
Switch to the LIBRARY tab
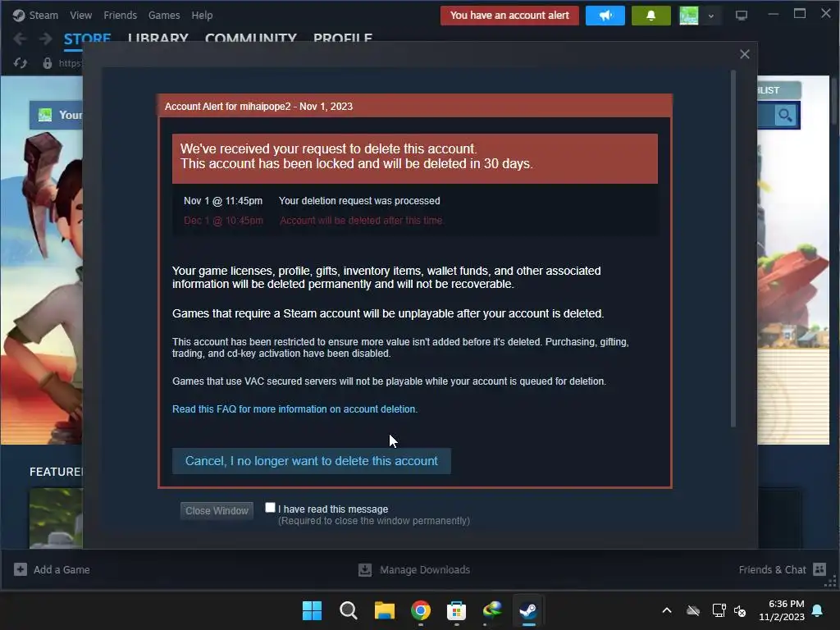158,39
